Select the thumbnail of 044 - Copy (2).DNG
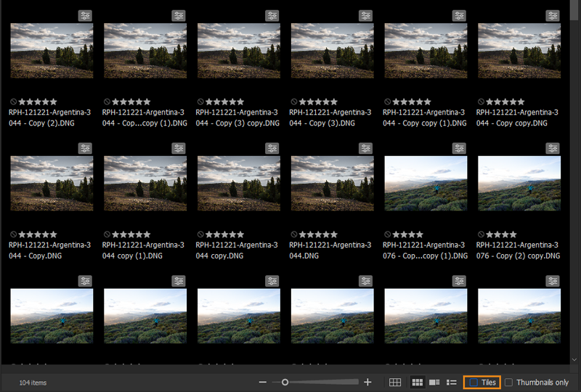The width and height of the screenshot is (581, 392). (x=52, y=51)
